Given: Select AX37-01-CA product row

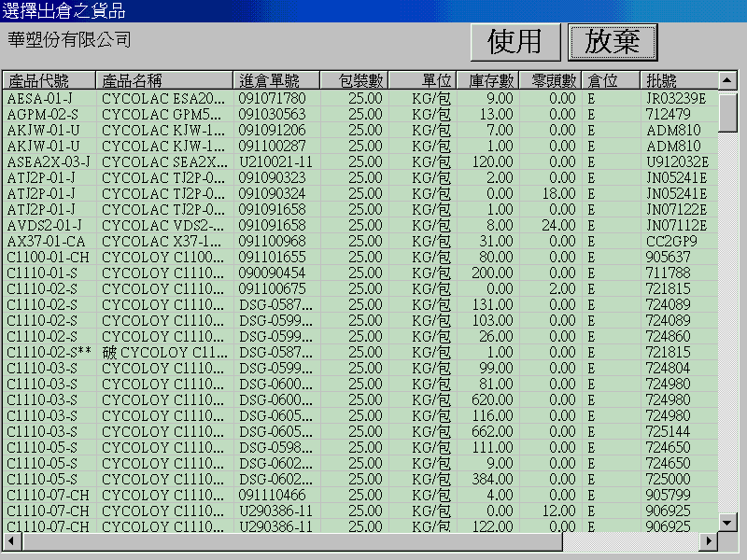Looking at the screenshot, I should click(360, 241).
